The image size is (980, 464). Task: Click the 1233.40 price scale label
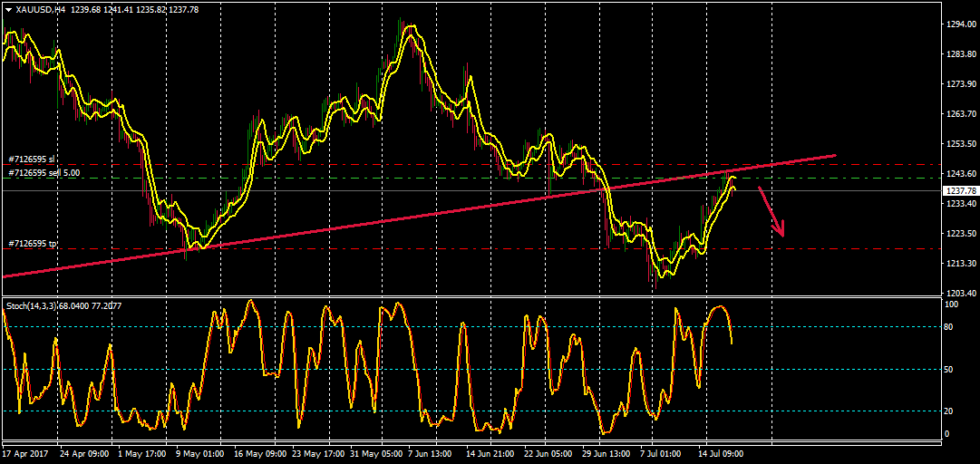pyautogui.click(x=961, y=204)
